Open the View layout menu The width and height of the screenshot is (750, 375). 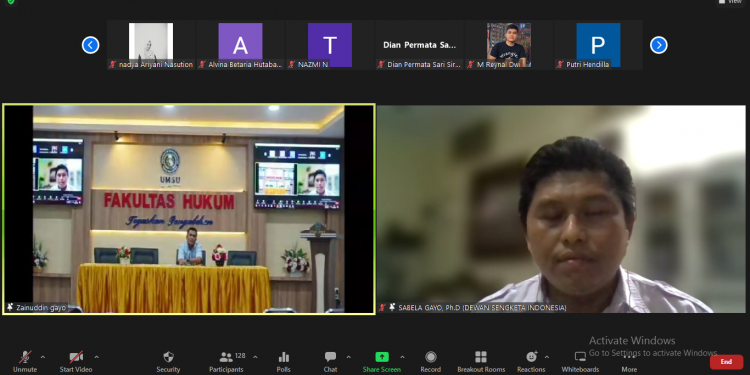(731, 2)
